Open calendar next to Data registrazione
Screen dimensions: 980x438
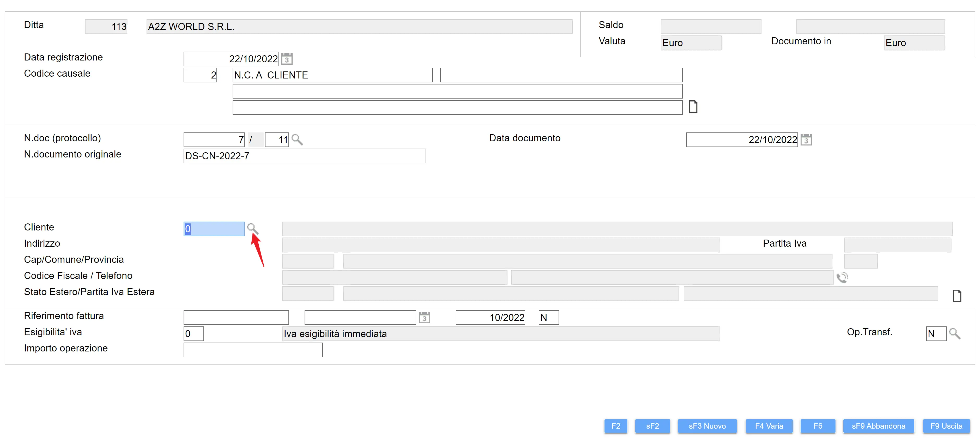click(x=287, y=59)
